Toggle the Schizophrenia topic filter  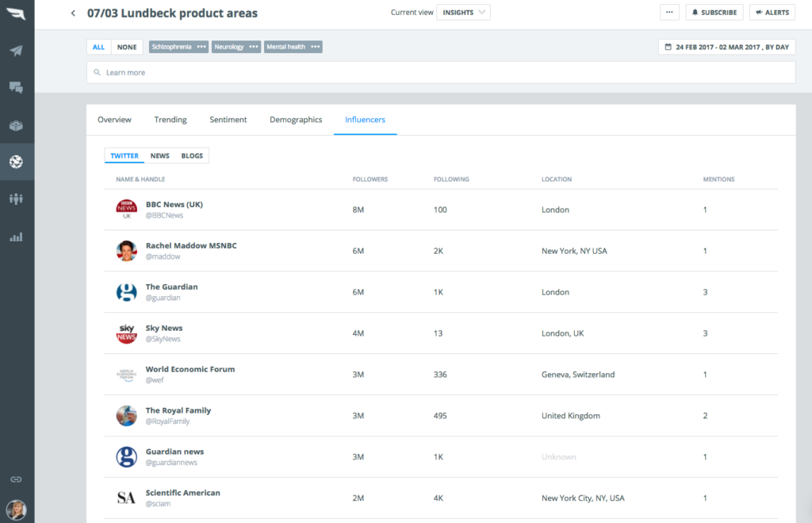[x=172, y=47]
